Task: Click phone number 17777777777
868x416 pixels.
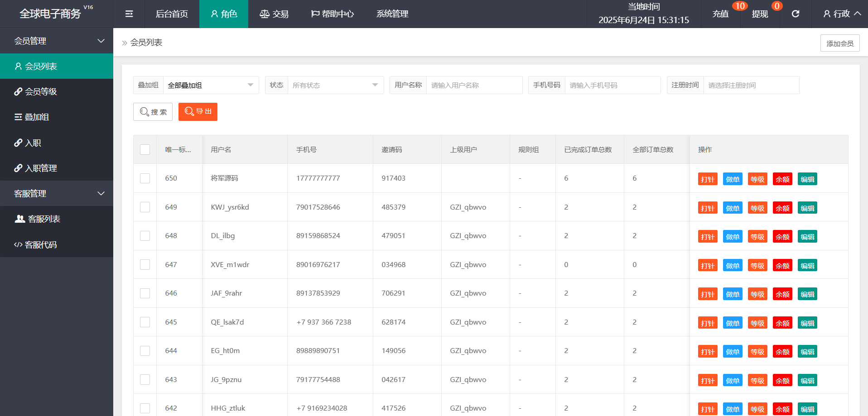Action: [x=318, y=178]
